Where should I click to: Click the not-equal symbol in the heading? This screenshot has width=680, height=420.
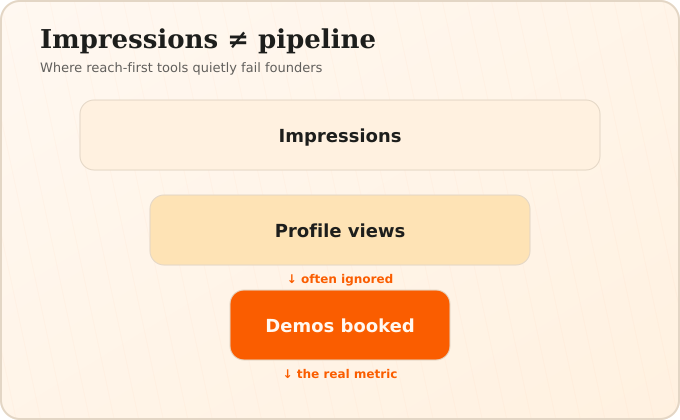click(x=238, y=40)
